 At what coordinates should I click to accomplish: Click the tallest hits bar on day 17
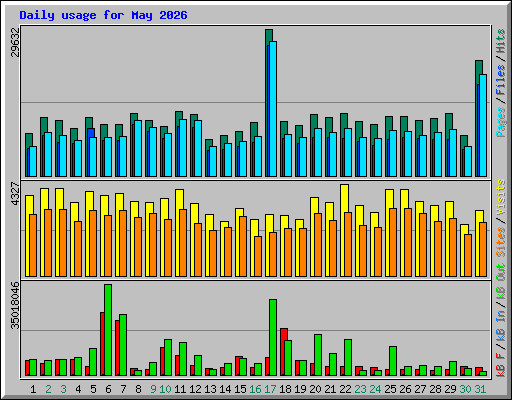click(x=269, y=35)
